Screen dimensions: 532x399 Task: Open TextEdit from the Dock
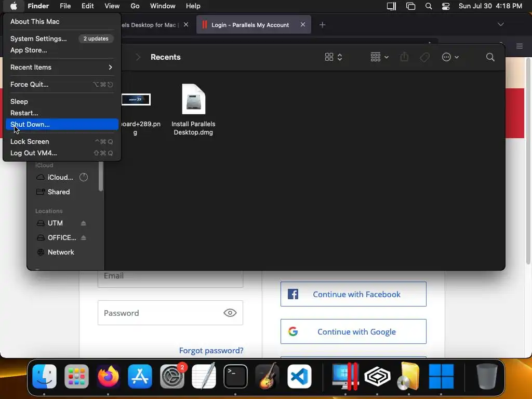204,376
